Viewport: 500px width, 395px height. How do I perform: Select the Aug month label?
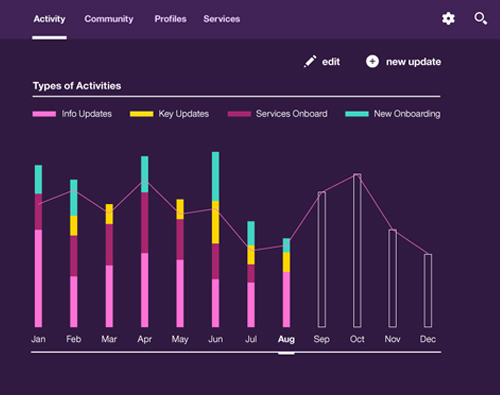(x=286, y=339)
